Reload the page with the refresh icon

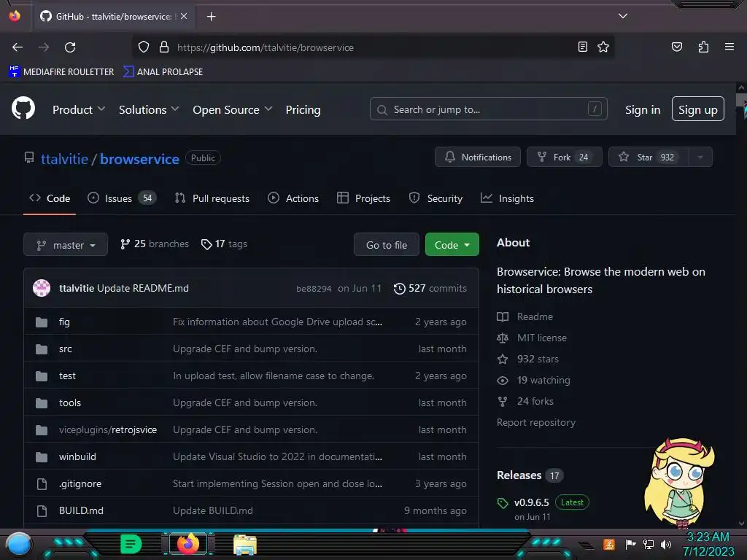tap(70, 47)
